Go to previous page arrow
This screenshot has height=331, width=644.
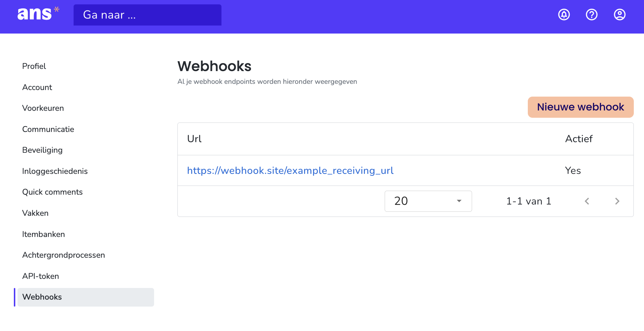[x=587, y=201]
